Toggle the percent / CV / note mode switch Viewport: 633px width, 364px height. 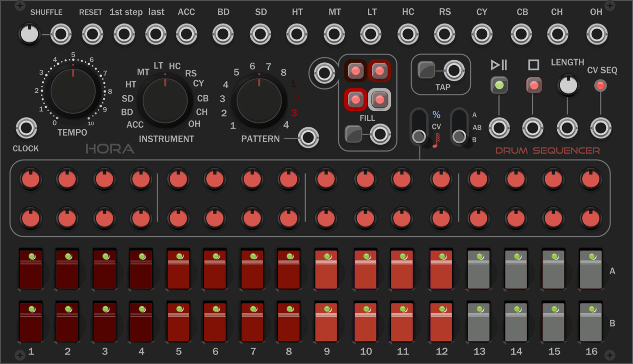click(x=420, y=127)
